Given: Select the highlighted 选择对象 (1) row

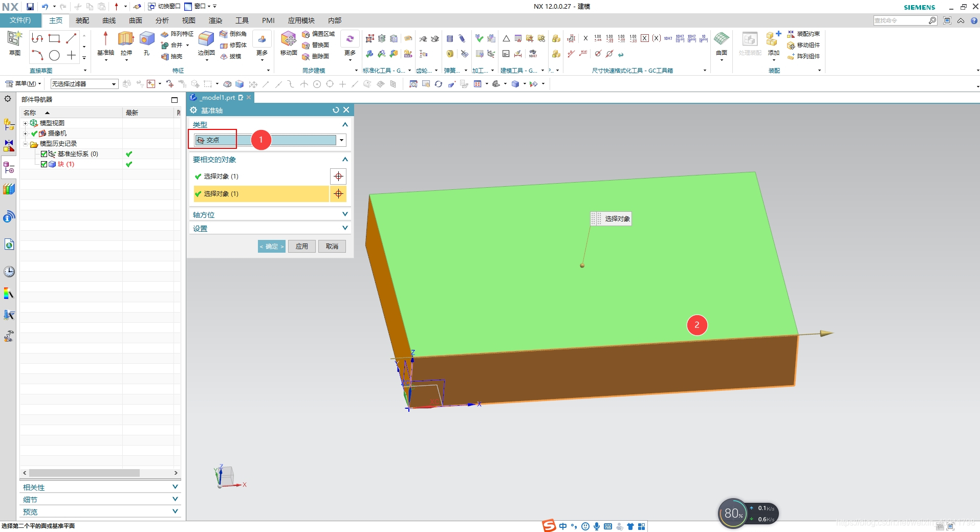Looking at the screenshot, I should pyautogui.click(x=261, y=194).
